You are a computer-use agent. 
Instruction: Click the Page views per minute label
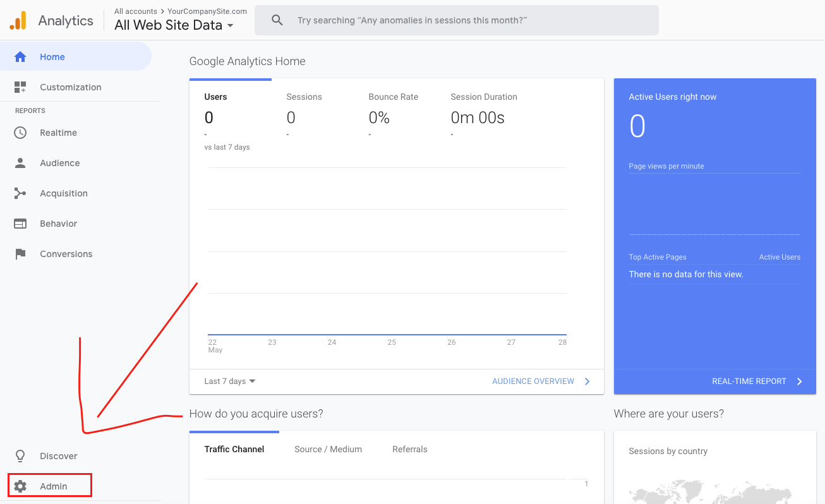pyautogui.click(x=666, y=166)
